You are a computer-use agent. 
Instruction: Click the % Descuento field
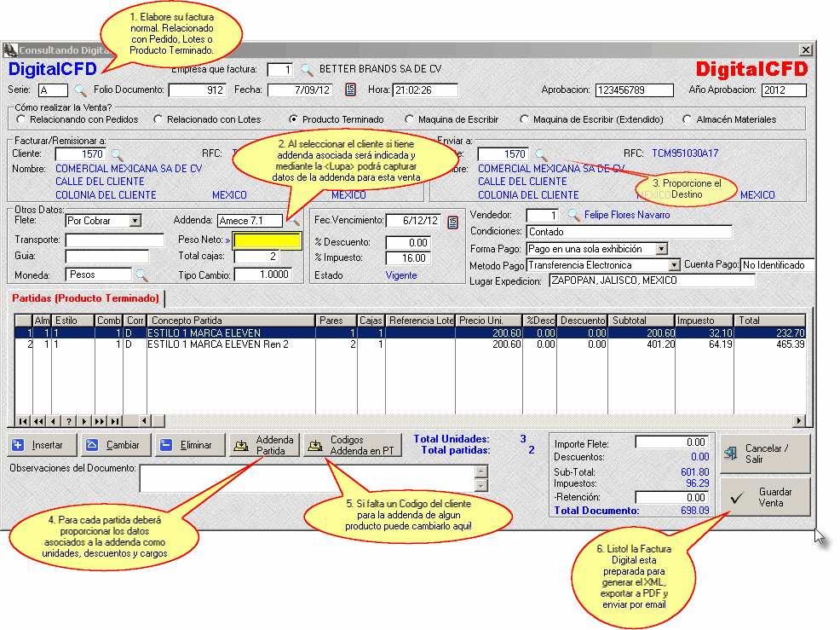[x=408, y=243]
